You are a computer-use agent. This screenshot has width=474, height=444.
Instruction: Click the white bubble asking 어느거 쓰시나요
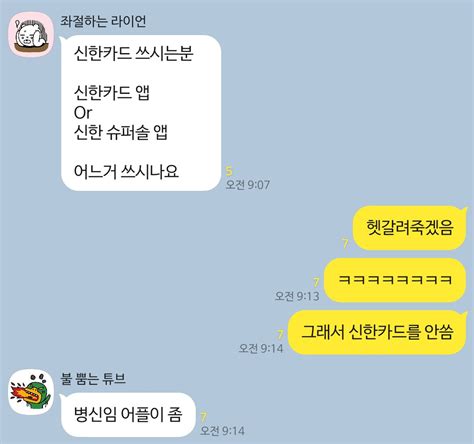[141, 113]
